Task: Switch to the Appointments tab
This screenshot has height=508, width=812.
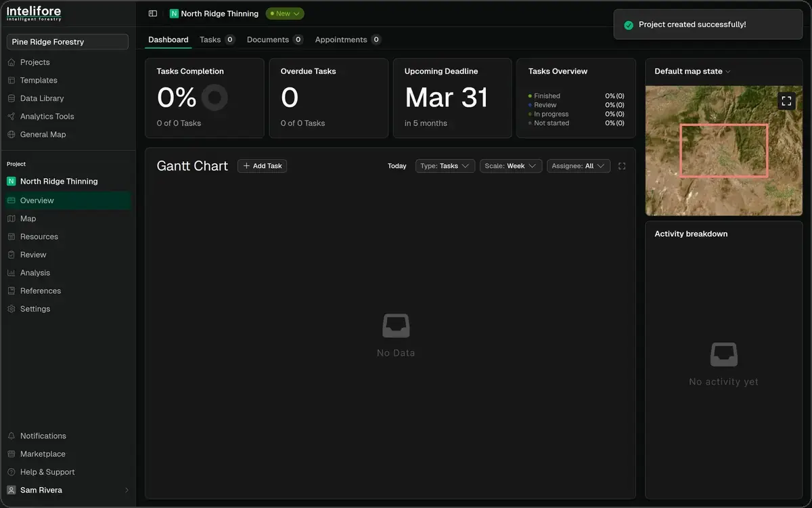Action: [348, 40]
